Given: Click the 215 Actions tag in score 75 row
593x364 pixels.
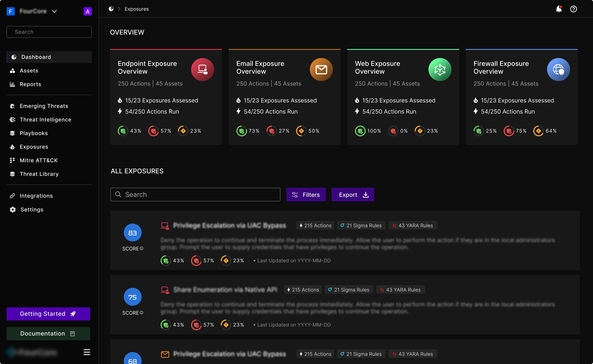Looking at the screenshot, I should pyautogui.click(x=303, y=290).
